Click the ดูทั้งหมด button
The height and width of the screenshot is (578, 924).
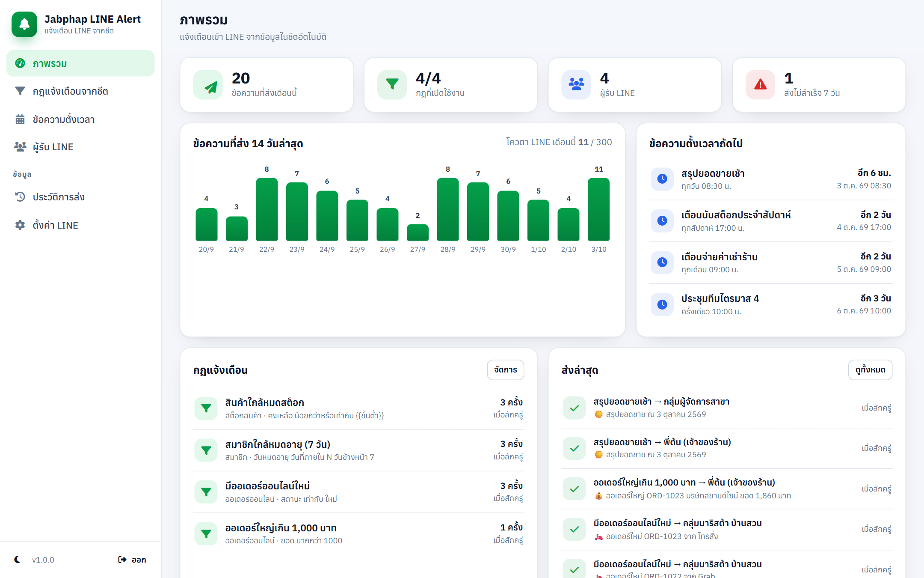tap(870, 370)
